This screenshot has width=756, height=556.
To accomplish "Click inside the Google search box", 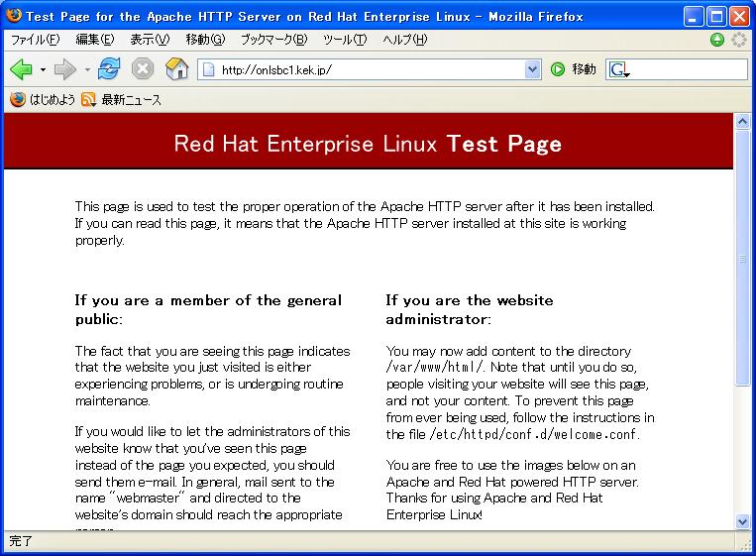I will pos(689,70).
